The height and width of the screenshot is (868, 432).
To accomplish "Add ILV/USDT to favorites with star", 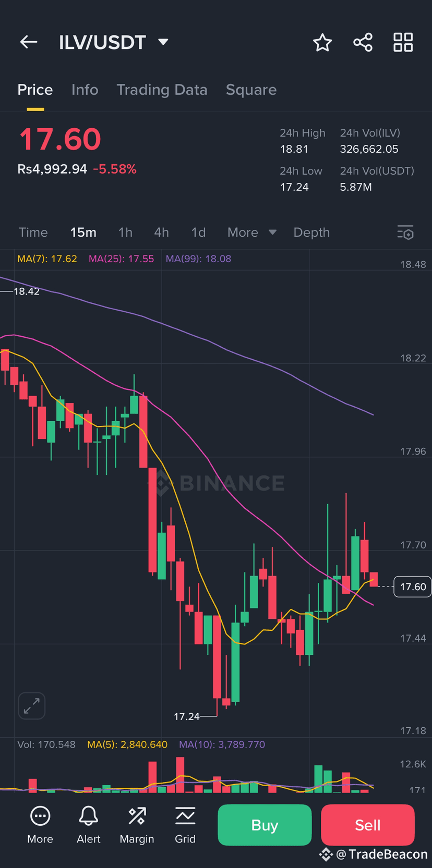I will coord(322,42).
